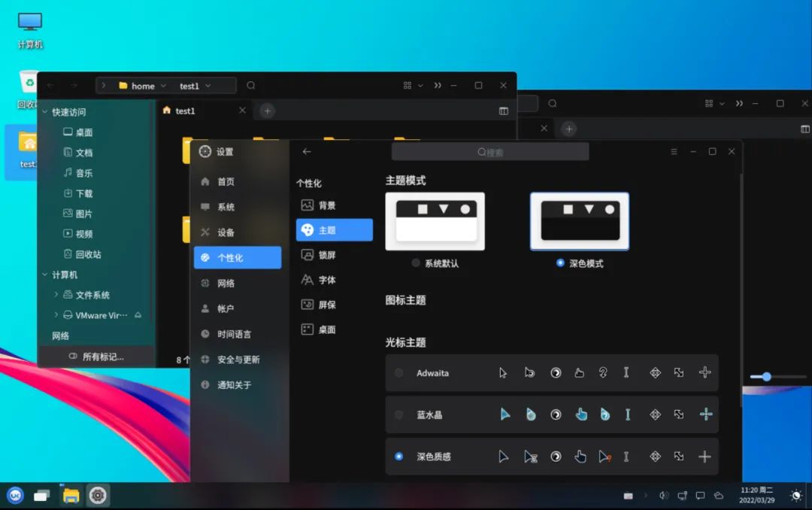Toggle the split view icon on test1 tab bar
The width and height of the screenshot is (812, 510).
pos(503,111)
